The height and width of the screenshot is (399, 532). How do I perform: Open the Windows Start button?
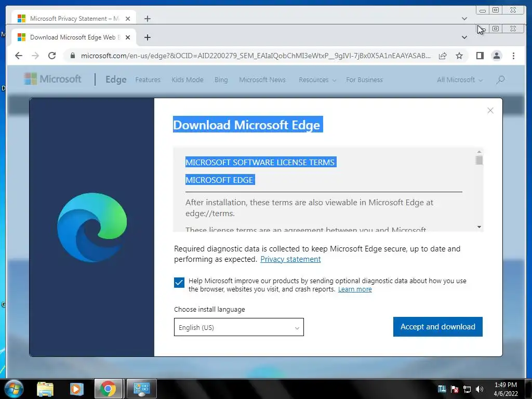tap(14, 389)
